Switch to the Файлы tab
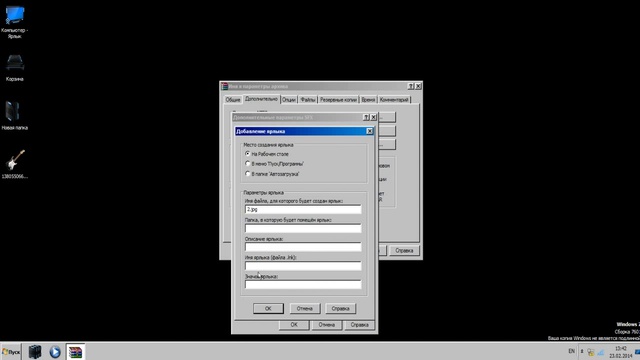 (x=308, y=100)
